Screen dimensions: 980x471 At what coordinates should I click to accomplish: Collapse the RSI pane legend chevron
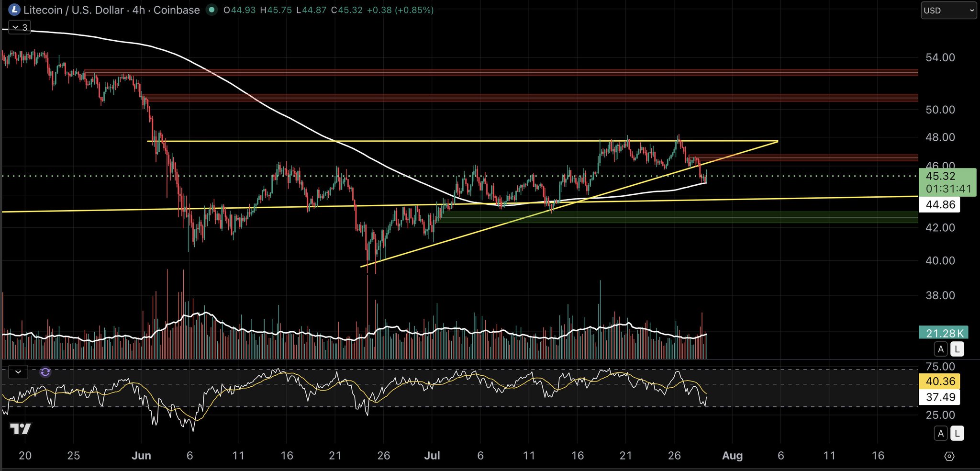coord(18,372)
